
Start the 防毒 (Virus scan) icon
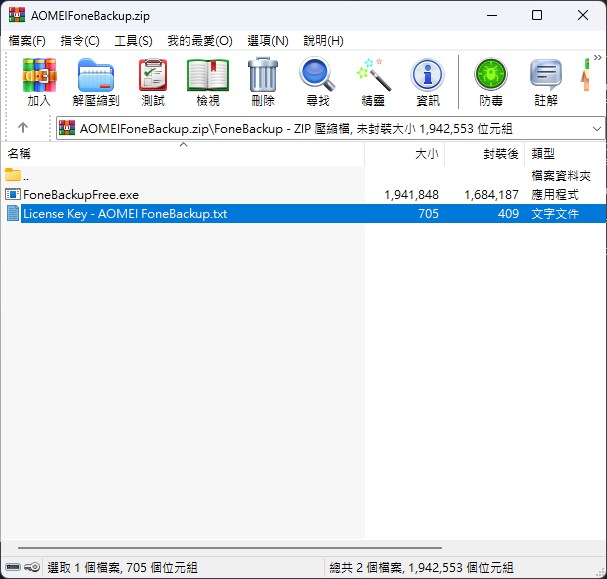tap(490, 82)
